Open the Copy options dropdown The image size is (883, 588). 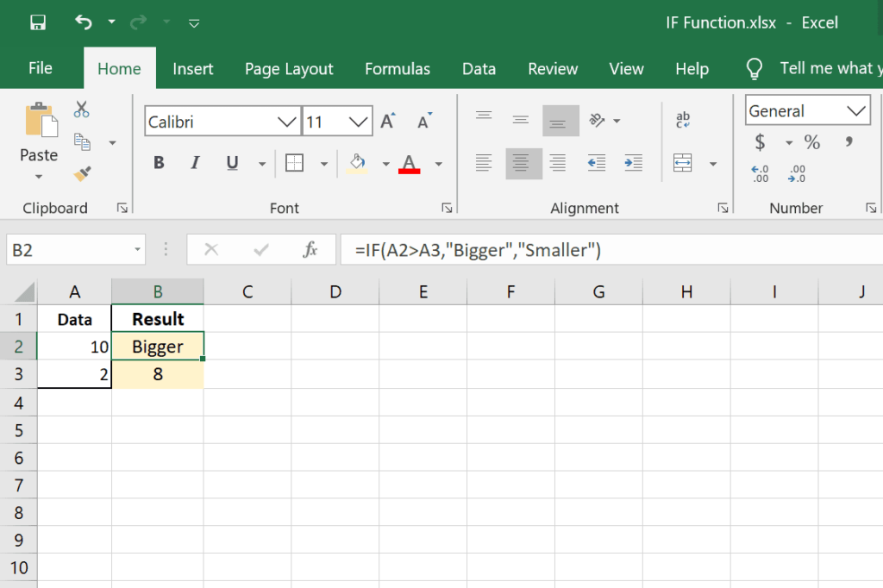coord(113,143)
